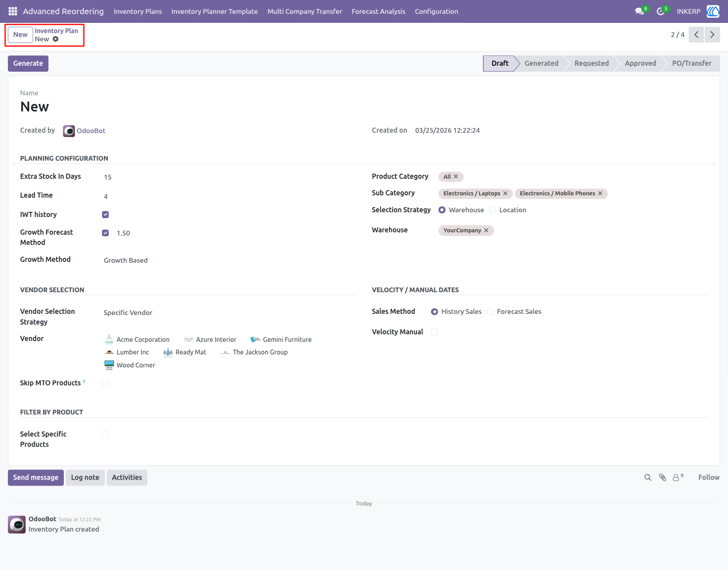
Task: Click the gear icon beside New breadcrumb
Action: click(x=56, y=39)
